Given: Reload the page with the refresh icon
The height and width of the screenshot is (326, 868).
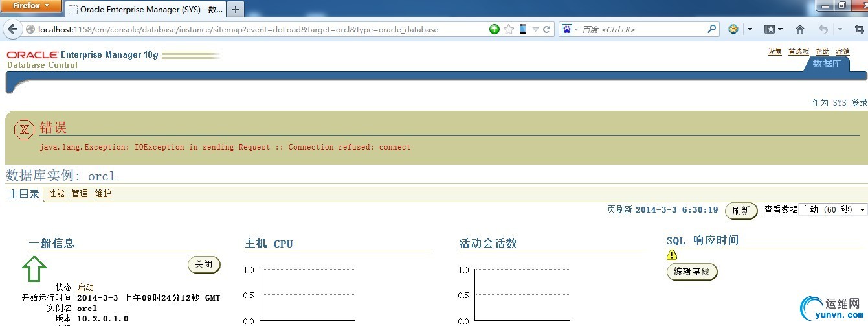Looking at the screenshot, I should pyautogui.click(x=547, y=29).
